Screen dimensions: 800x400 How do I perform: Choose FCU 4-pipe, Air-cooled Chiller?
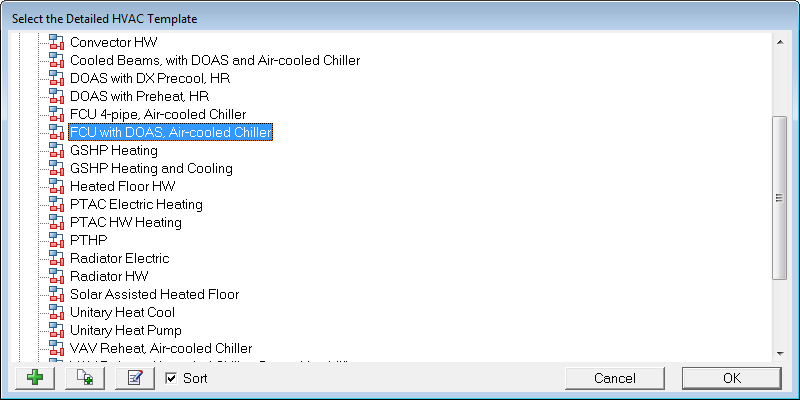click(158, 115)
